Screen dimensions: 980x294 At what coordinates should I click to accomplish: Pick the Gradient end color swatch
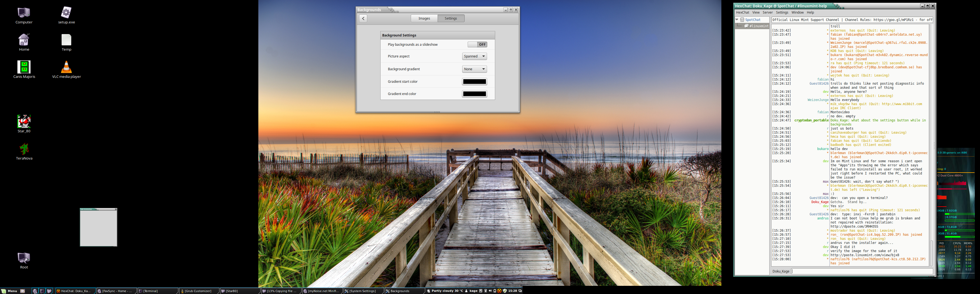[474, 94]
